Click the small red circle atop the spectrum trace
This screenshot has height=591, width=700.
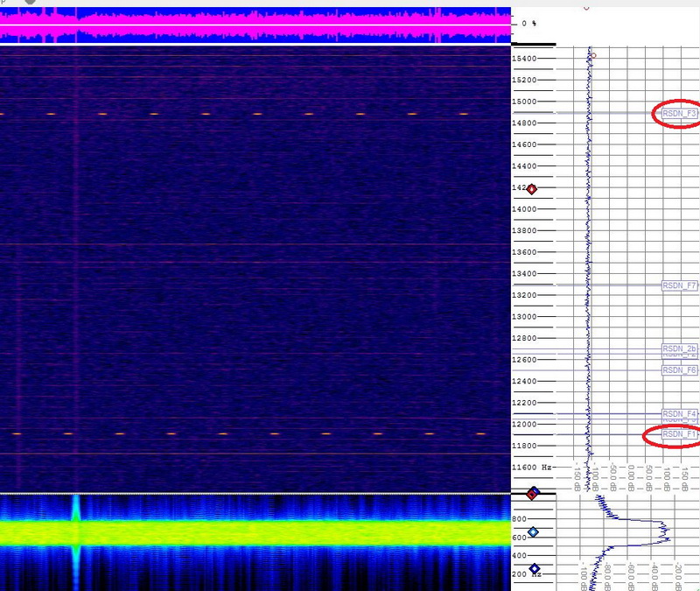pos(593,55)
